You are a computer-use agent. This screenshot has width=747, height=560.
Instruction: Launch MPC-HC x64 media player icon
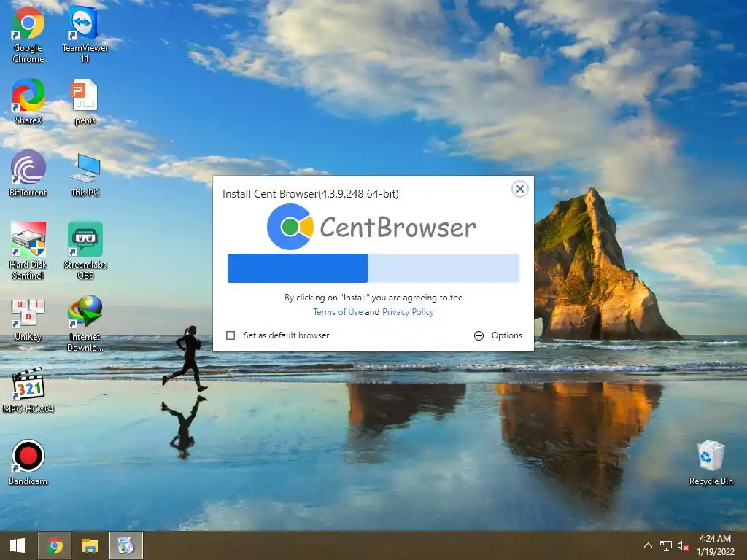[x=28, y=391]
